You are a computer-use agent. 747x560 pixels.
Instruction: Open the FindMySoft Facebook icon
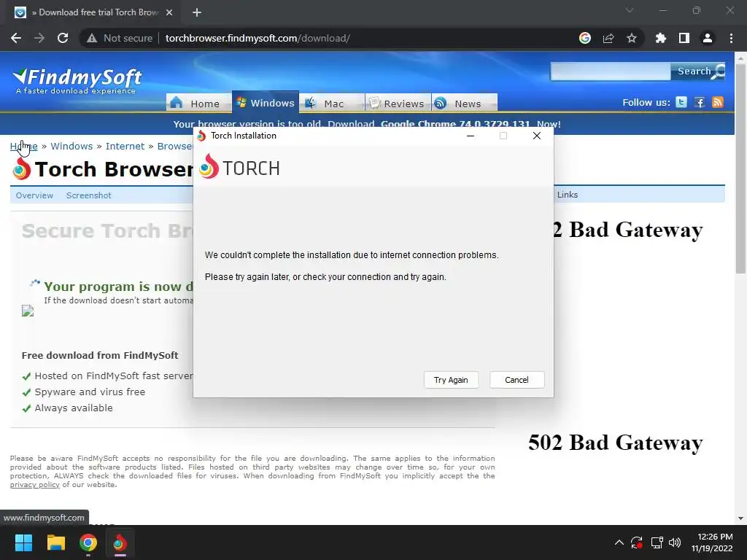[700, 102]
